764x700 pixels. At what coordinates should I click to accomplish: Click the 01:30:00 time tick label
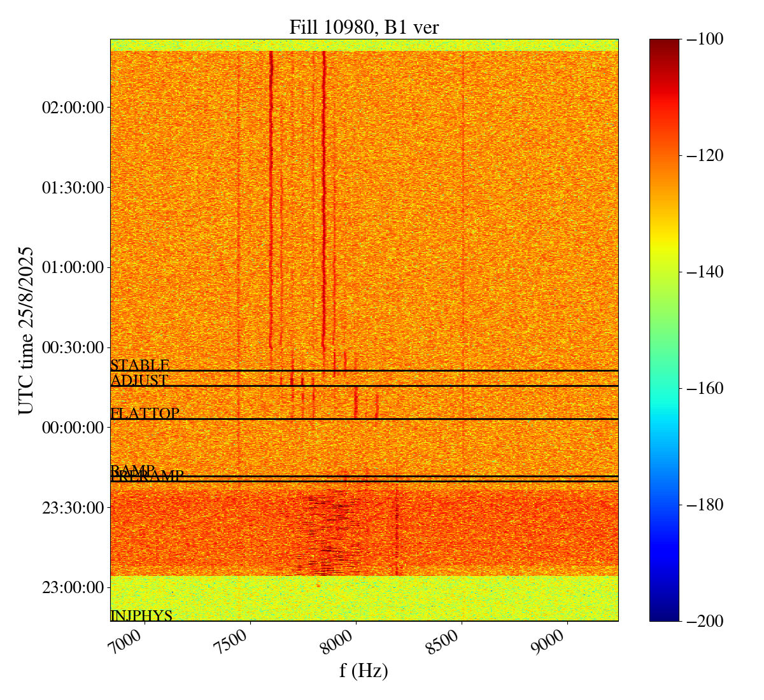tap(72, 188)
